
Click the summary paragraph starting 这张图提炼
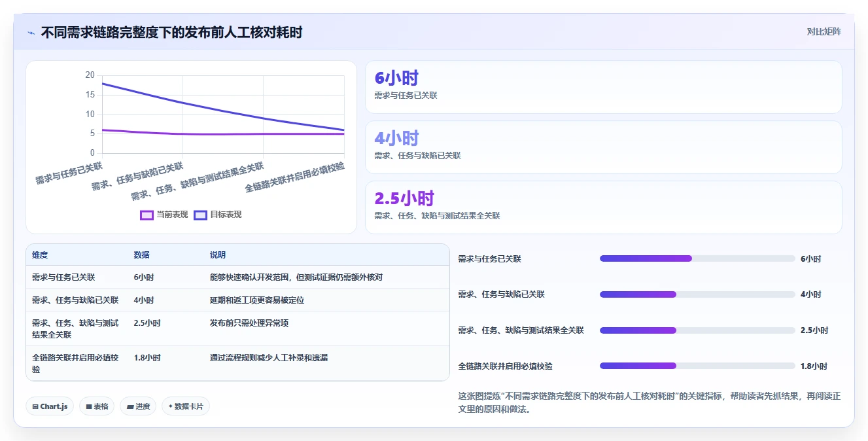tap(650, 403)
